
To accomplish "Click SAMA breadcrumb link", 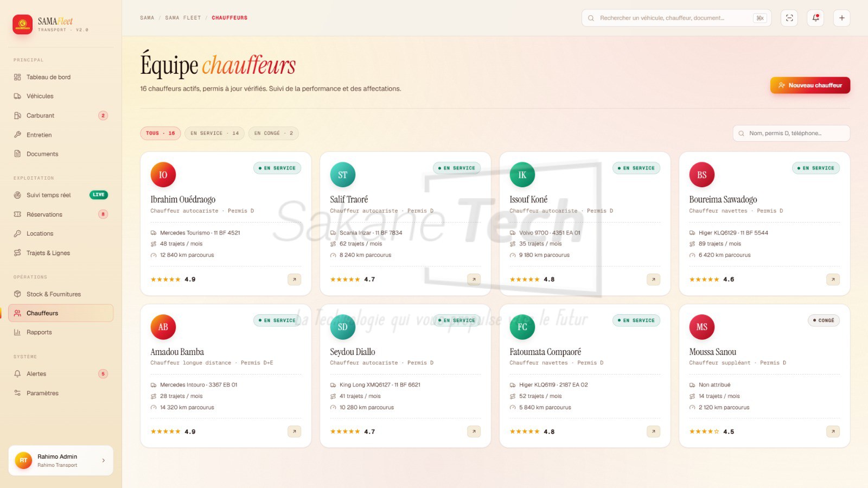I will 147,18.
